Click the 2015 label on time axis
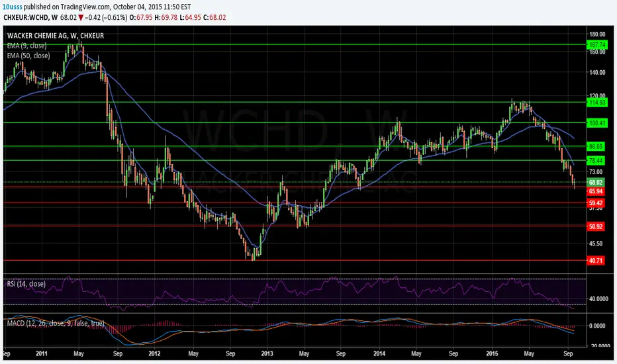 click(x=493, y=353)
